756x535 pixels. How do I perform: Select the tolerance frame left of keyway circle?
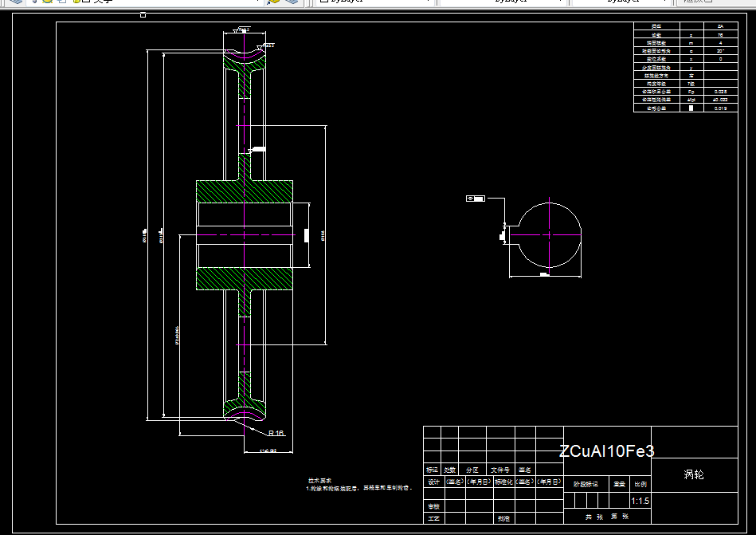point(476,199)
